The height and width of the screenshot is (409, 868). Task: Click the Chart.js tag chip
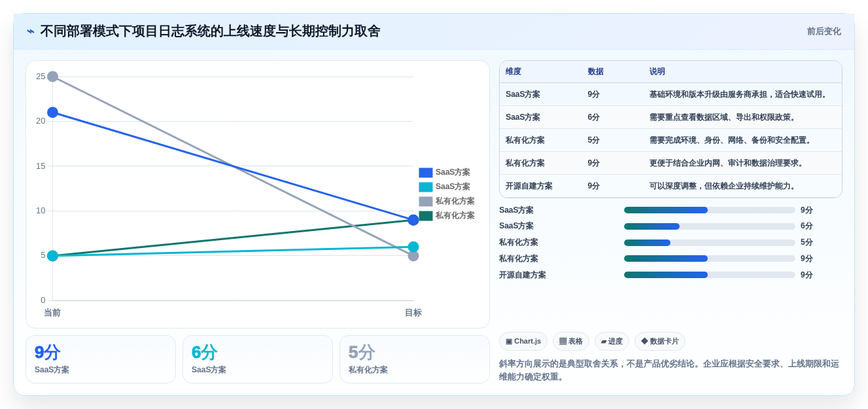[x=523, y=342]
